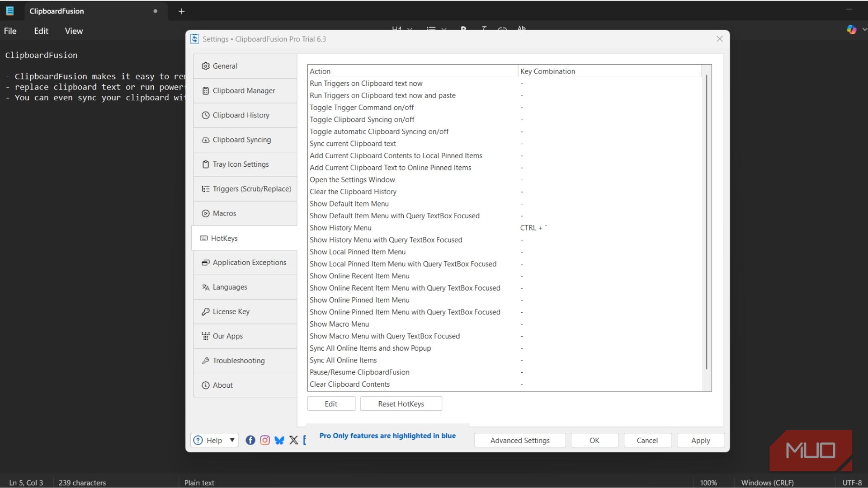Click the hotkey list vertical scrollbar
868x488 pixels.
pos(706,222)
